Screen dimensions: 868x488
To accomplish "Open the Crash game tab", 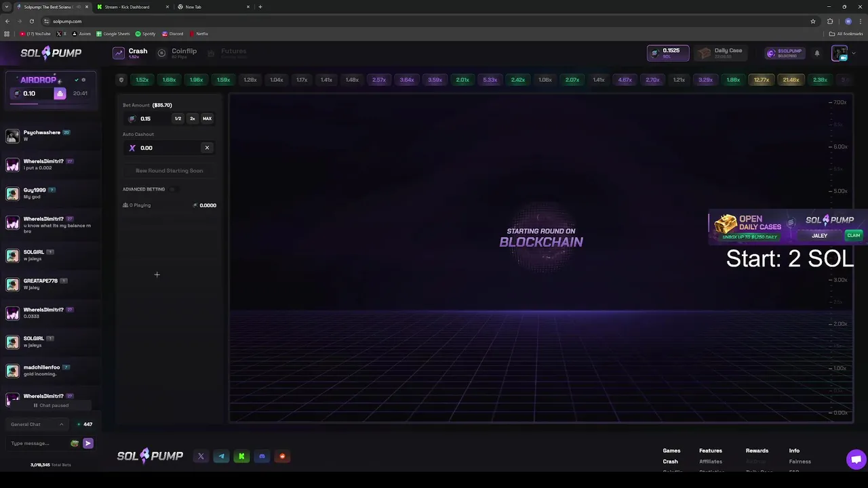I will (x=130, y=53).
